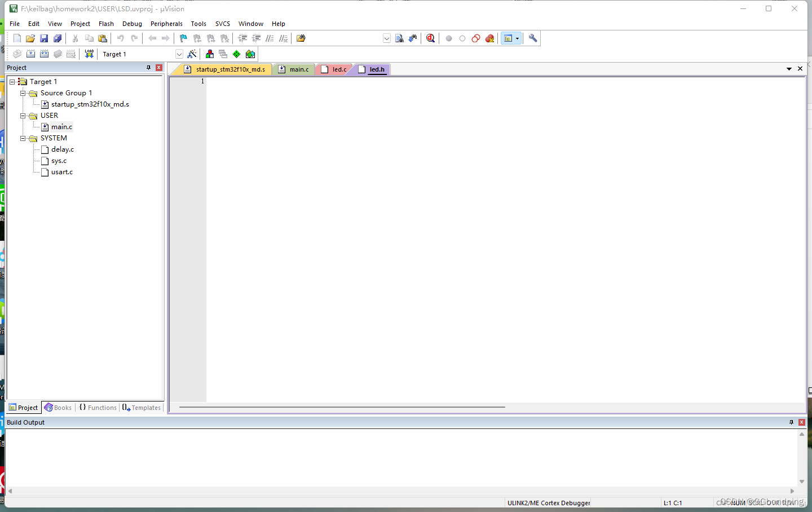
Task: Click the Redo arrow icon
Action: 134,38
